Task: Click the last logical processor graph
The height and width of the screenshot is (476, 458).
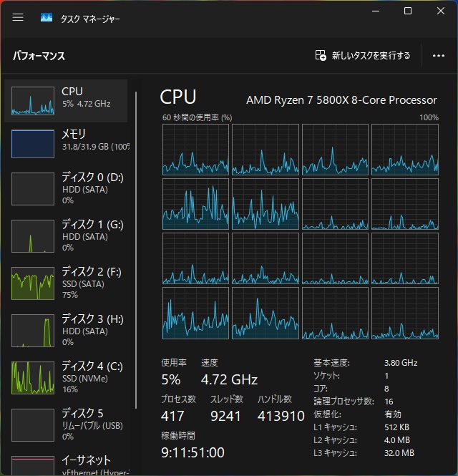Action: pos(404,313)
